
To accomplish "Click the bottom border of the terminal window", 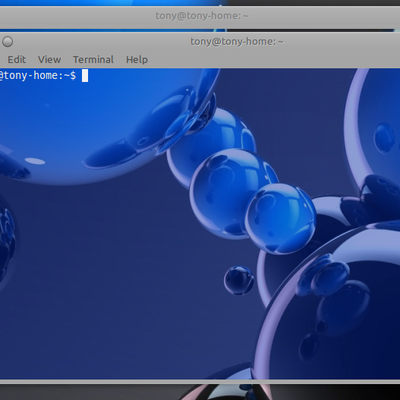I will 200,381.
